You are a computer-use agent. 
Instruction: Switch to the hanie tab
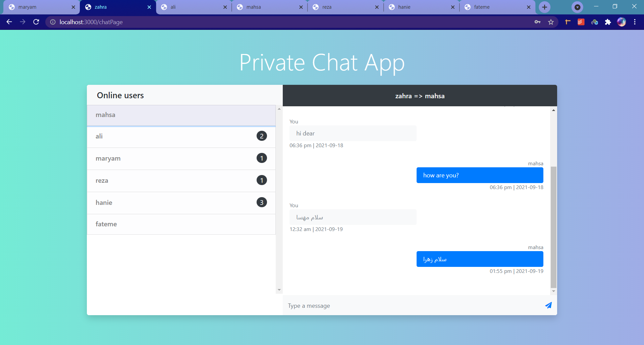(x=421, y=7)
